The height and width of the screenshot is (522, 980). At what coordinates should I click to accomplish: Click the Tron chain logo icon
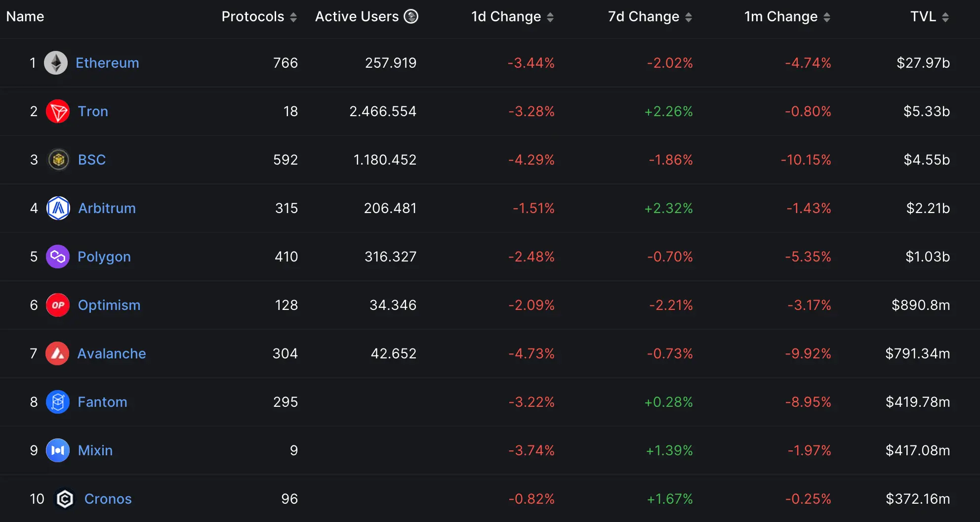[x=58, y=111]
